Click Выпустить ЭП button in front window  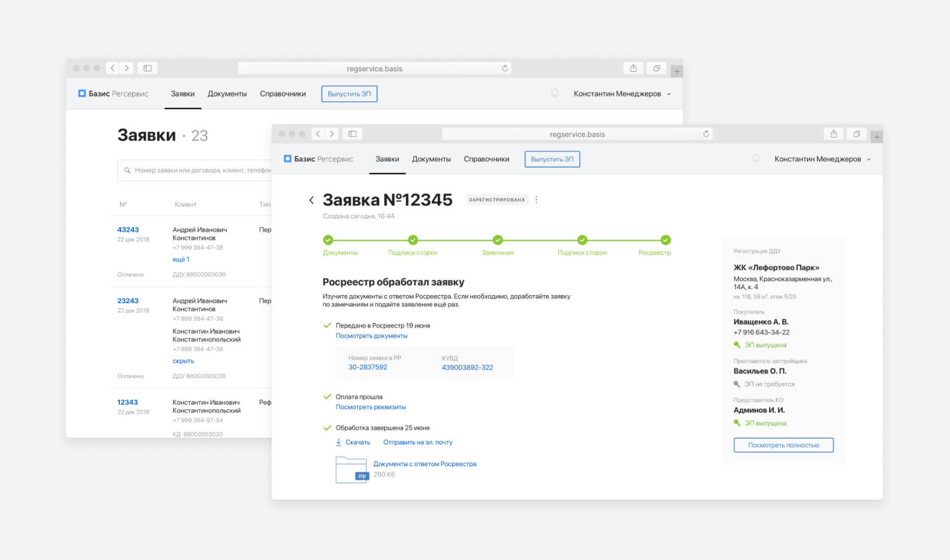[x=552, y=159]
